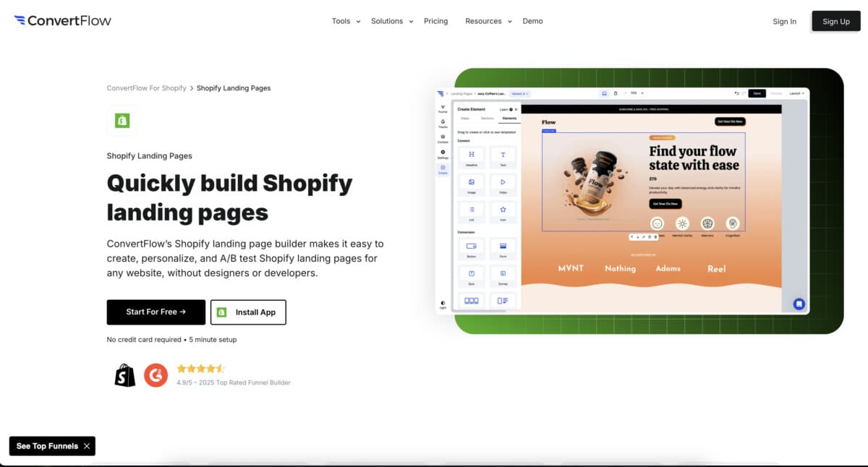868x467 pixels.
Task: Open the Demo menu item
Action: pyautogui.click(x=532, y=21)
